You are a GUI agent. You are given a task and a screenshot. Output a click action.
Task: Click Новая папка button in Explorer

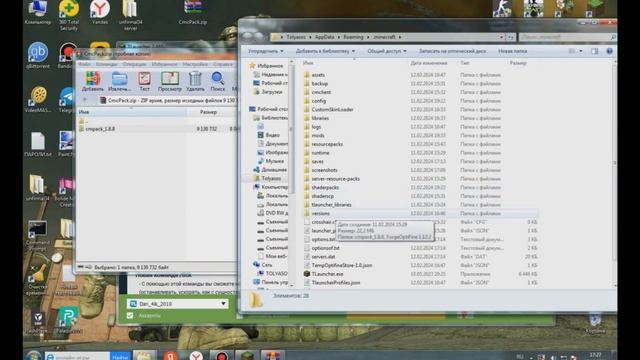[x=512, y=51]
